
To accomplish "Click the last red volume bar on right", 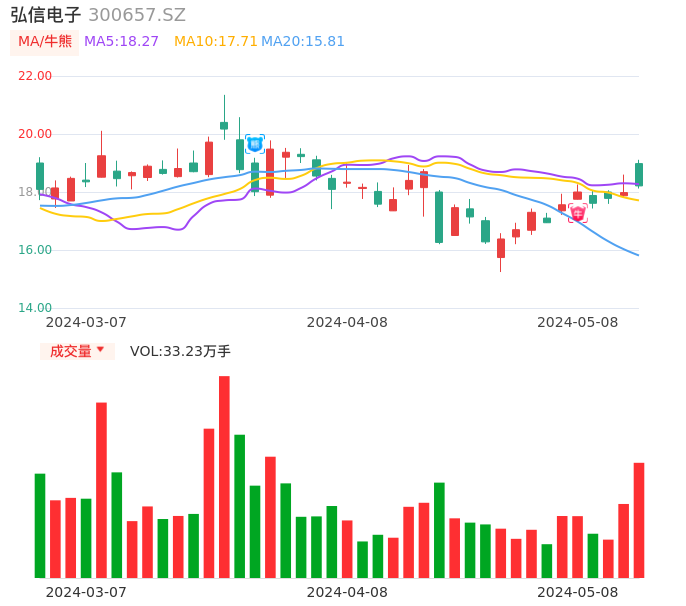I will 638,519.
